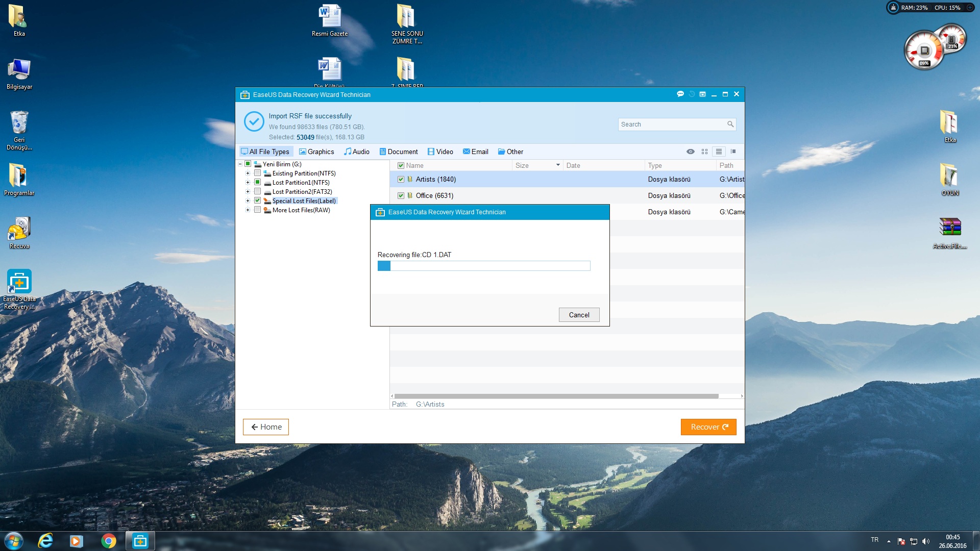Check the More Lost Files(RAW) checkbox
The width and height of the screenshot is (980, 551).
(x=257, y=210)
